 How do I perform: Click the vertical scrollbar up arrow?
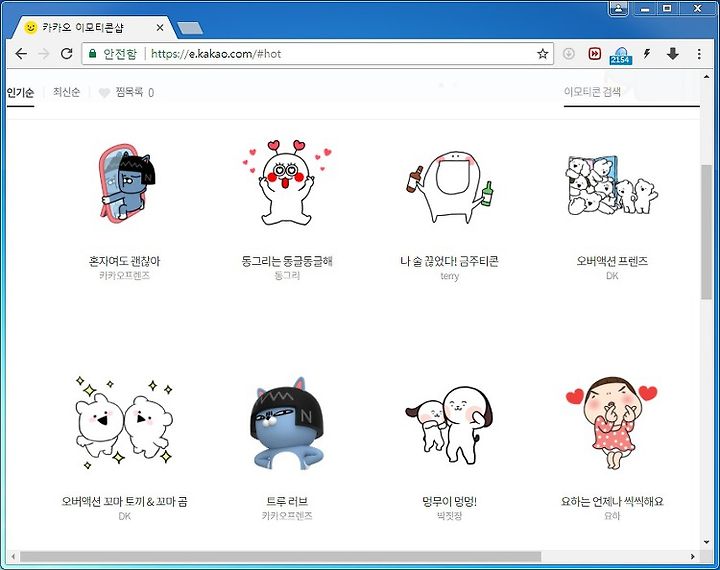pos(706,76)
